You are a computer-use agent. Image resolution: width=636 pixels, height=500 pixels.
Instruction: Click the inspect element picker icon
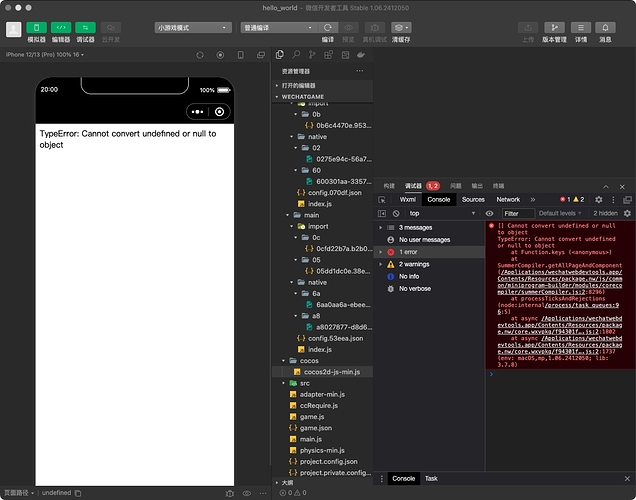382,200
